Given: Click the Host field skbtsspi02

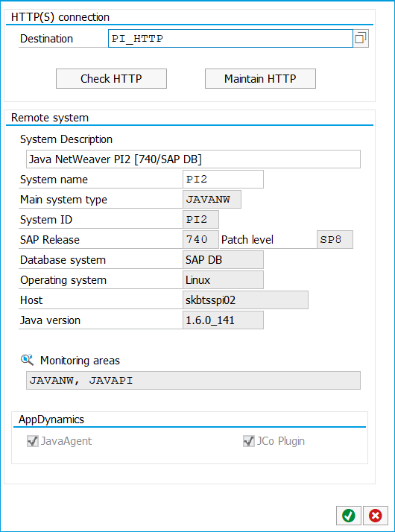Looking at the screenshot, I should pyautogui.click(x=245, y=300).
